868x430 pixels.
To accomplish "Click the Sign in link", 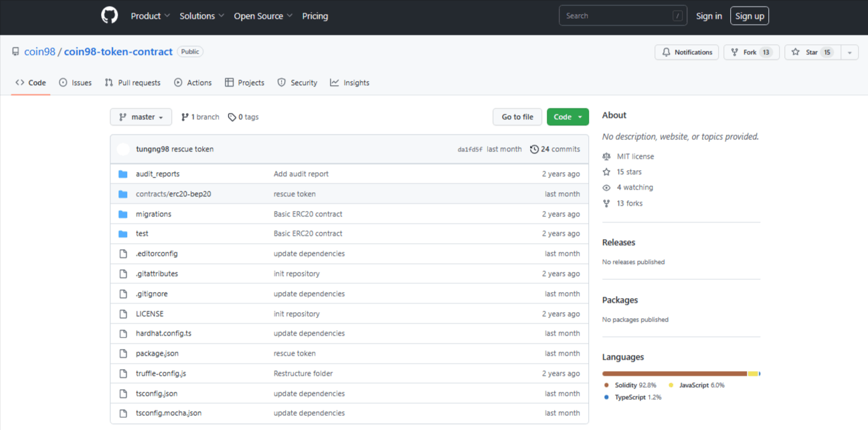I will (709, 16).
